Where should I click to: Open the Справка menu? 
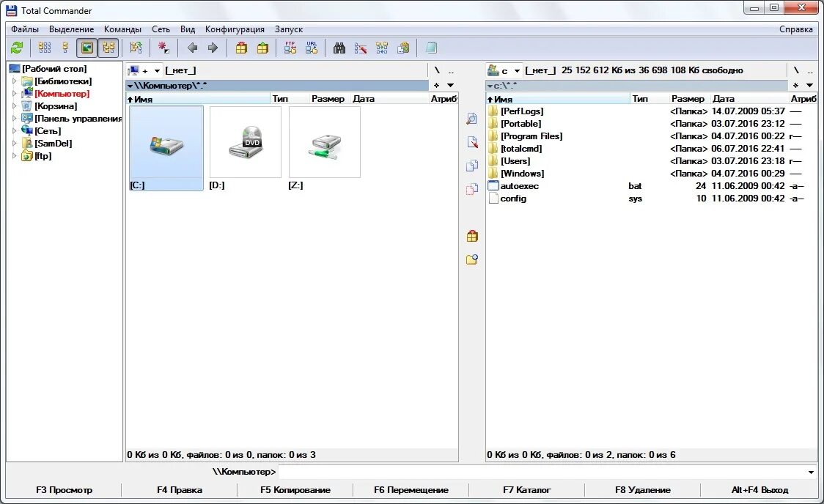(x=795, y=29)
